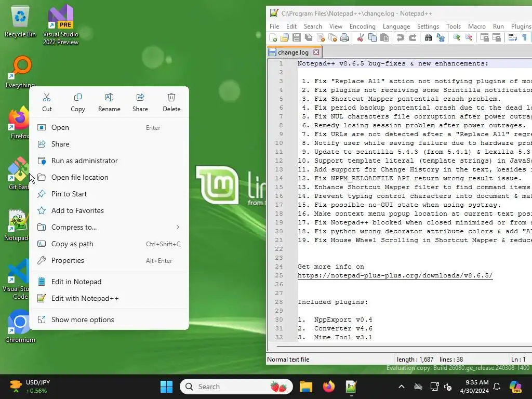
Task: Click Show more options
Action: (x=109, y=320)
